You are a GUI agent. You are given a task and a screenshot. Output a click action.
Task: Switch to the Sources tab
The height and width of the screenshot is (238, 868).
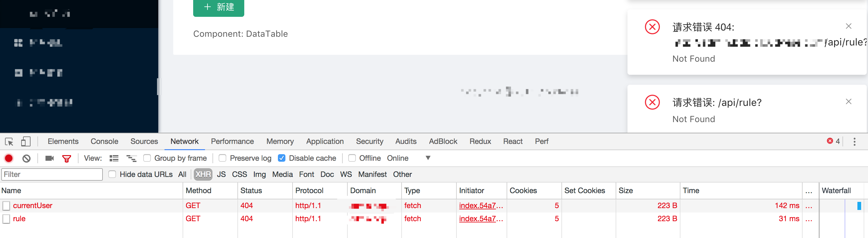point(144,142)
